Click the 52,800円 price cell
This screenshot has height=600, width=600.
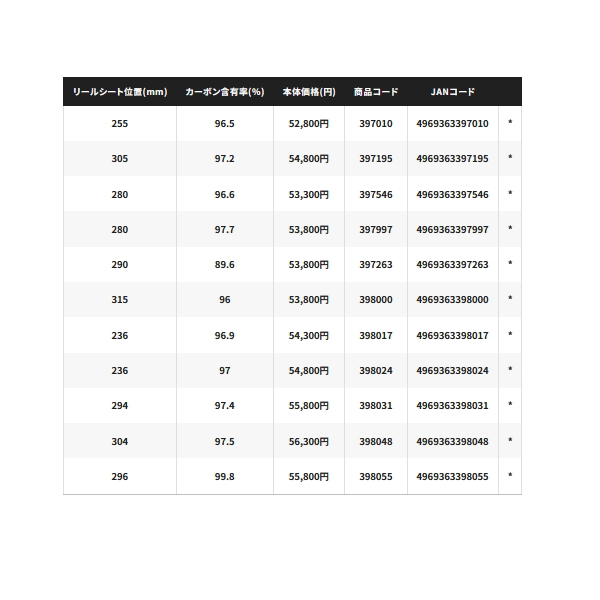tap(309, 124)
